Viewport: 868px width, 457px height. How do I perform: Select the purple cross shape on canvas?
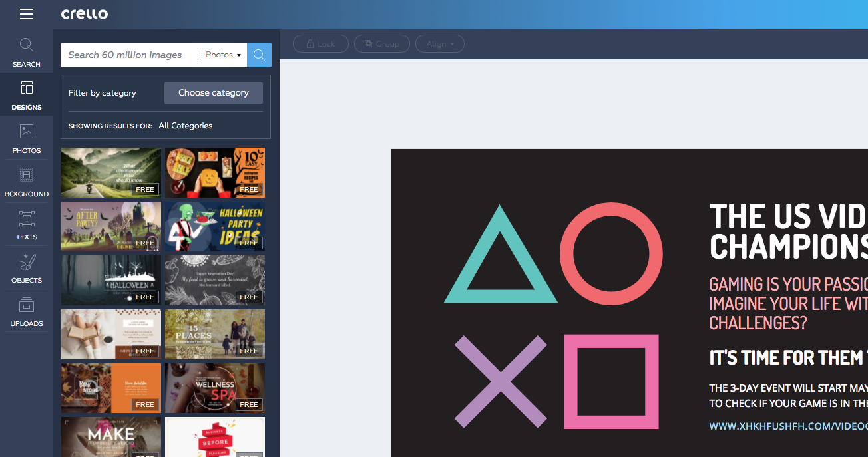click(501, 381)
